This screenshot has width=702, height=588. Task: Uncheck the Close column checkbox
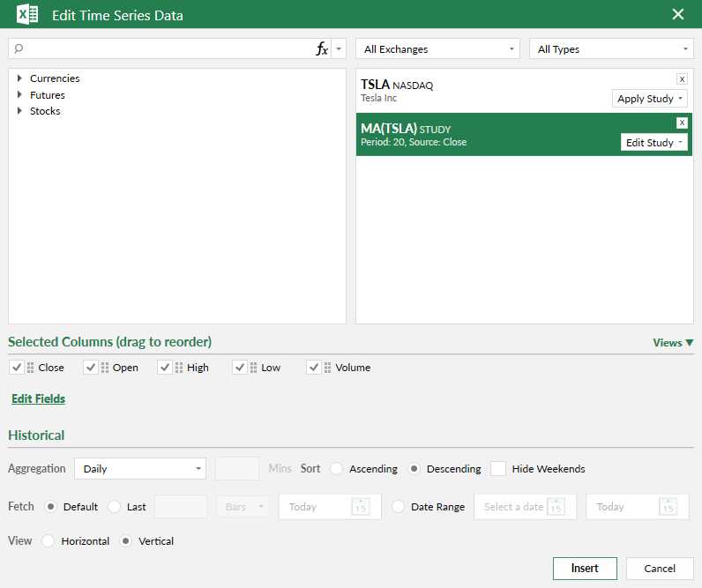[x=17, y=368]
